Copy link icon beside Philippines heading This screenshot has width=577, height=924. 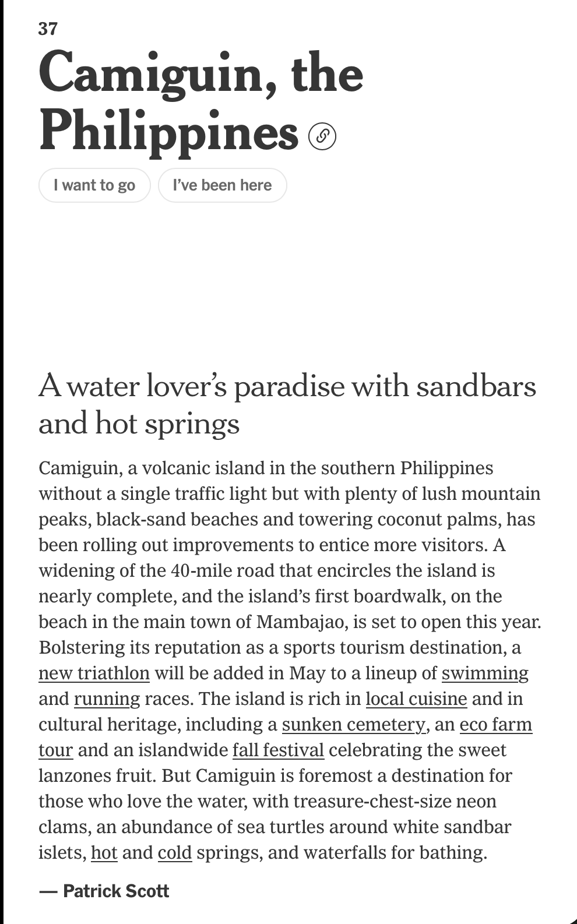pos(322,136)
